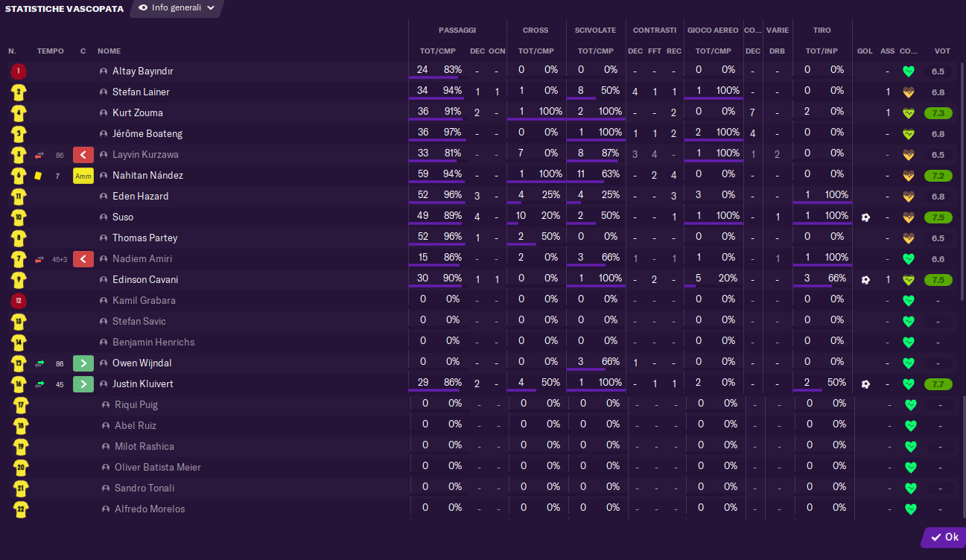Click the Amm booking badge for Nández
The height and width of the screenshot is (560, 966).
pos(83,176)
